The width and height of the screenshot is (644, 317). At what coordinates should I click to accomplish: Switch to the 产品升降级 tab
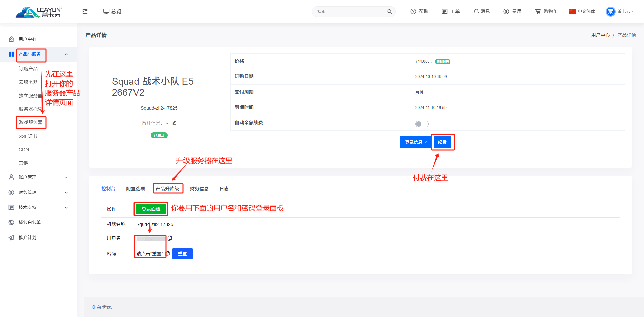(x=167, y=189)
